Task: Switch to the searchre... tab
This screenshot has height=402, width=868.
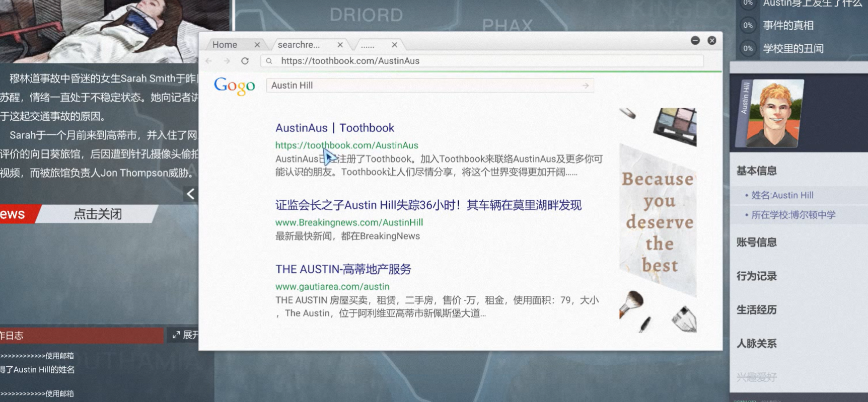Action: point(299,45)
